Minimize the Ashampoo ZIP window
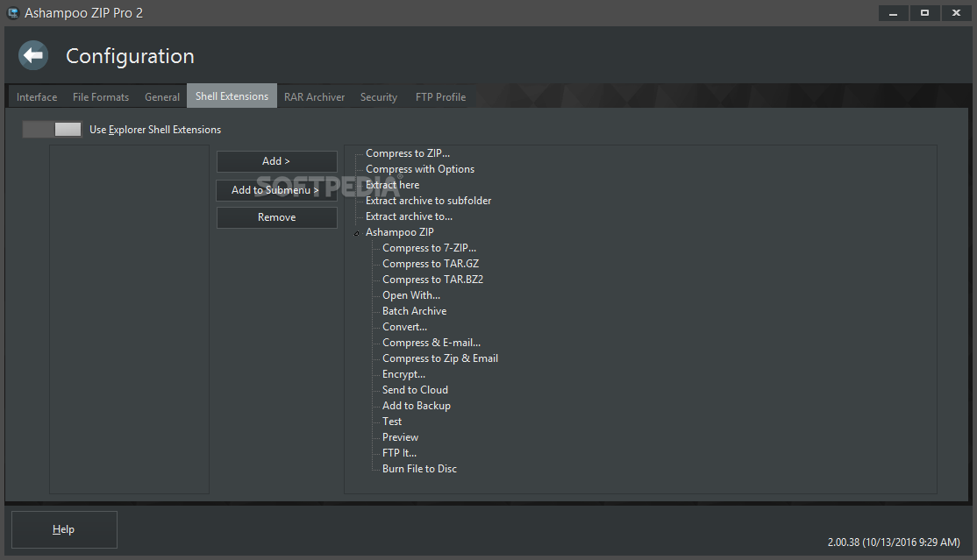This screenshot has width=977, height=560. [894, 13]
